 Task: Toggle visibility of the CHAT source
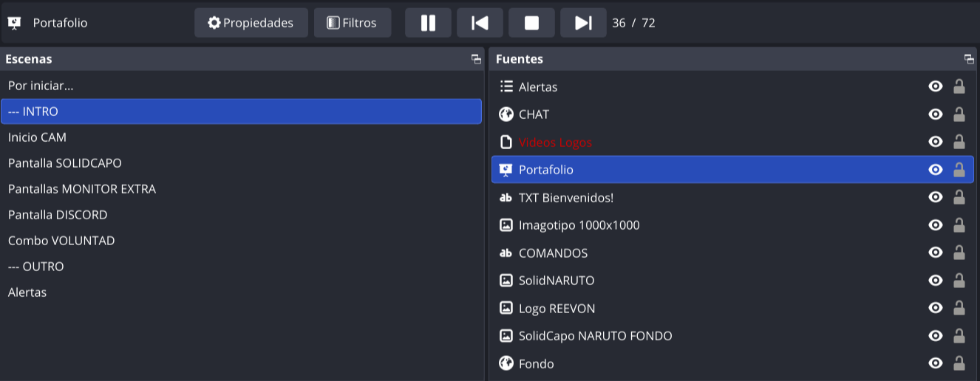(936, 114)
